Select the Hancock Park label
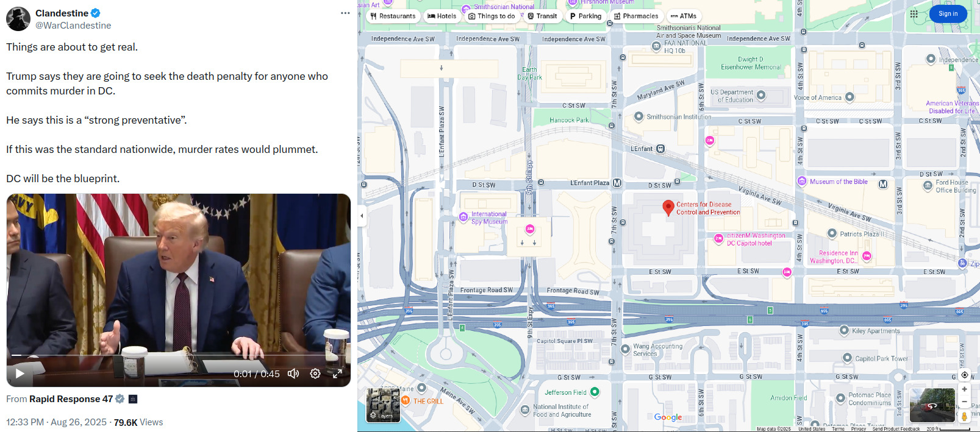Image resolution: width=980 pixels, height=432 pixels. (x=569, y=120)
